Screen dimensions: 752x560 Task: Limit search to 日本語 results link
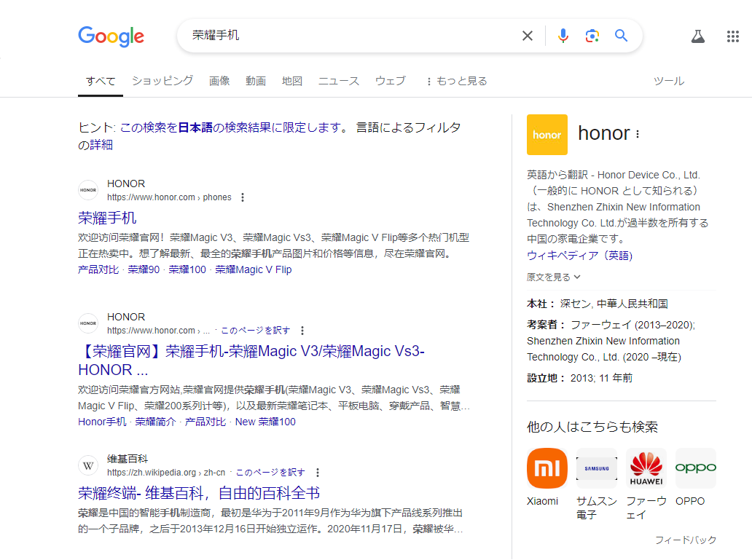(231, 127)
